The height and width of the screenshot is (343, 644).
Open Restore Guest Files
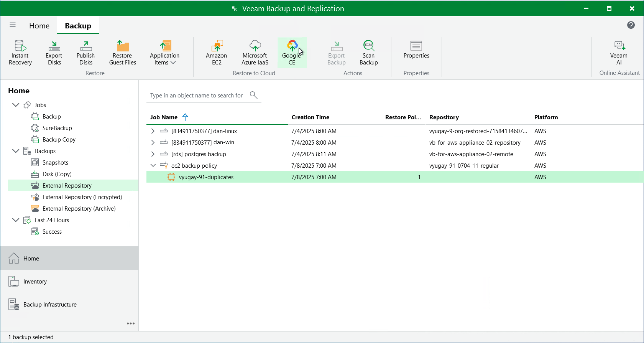tap(122, 53)
